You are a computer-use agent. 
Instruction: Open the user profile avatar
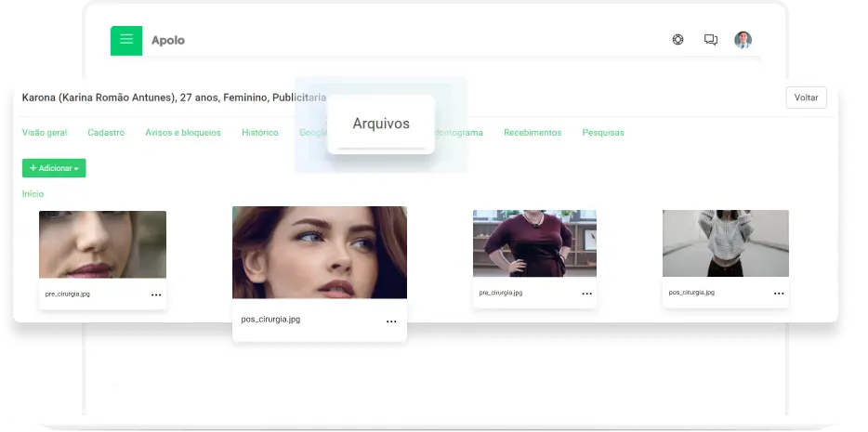click(x=743, y=40)
